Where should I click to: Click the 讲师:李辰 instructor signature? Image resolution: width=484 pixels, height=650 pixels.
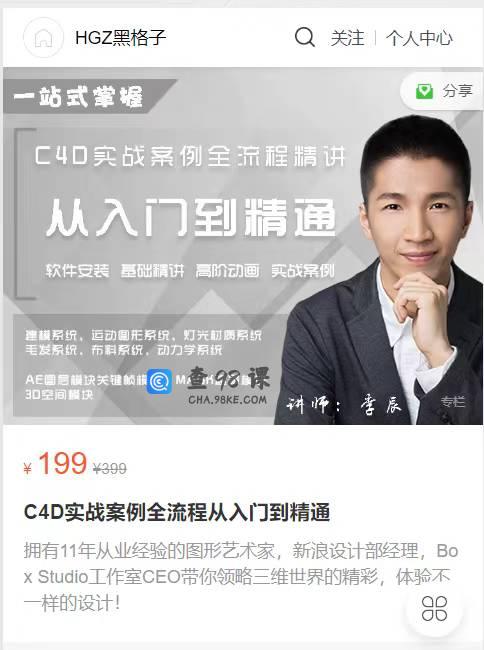344,404
